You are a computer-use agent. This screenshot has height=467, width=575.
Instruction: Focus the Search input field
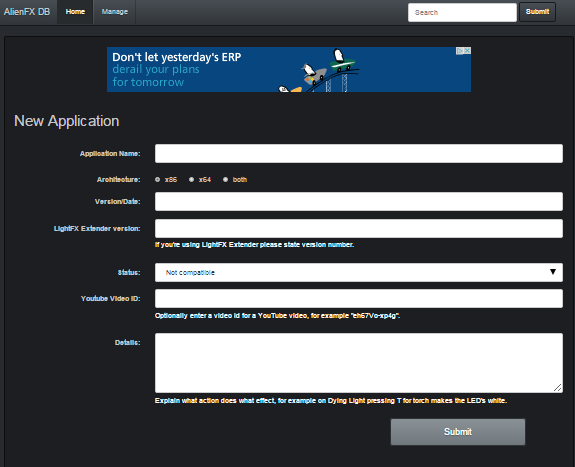(x=462, y=12)
